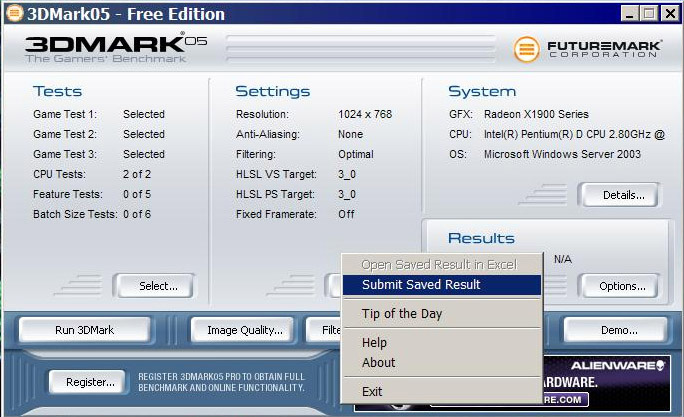Start benchmark with Run 3DMark

click(x=85, y=330)
